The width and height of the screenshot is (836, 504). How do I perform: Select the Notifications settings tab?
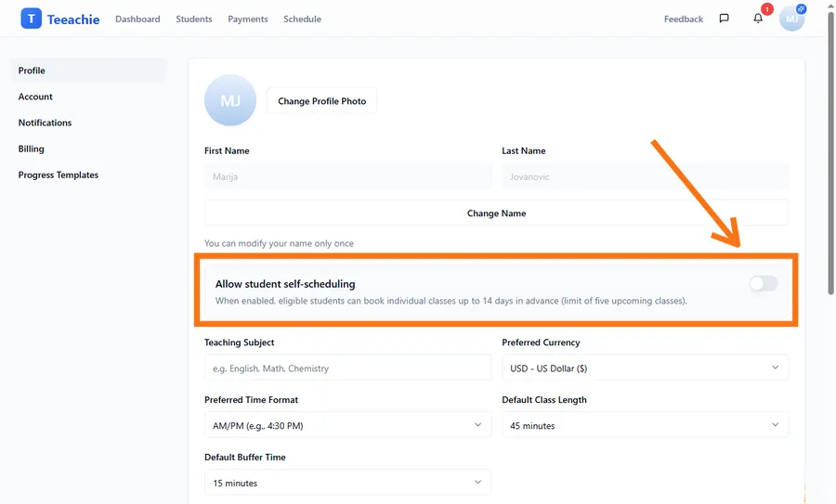coord(88,123)
